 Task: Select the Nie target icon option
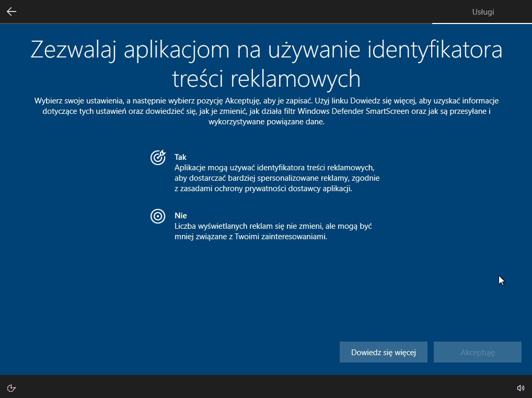pos(158,216)
